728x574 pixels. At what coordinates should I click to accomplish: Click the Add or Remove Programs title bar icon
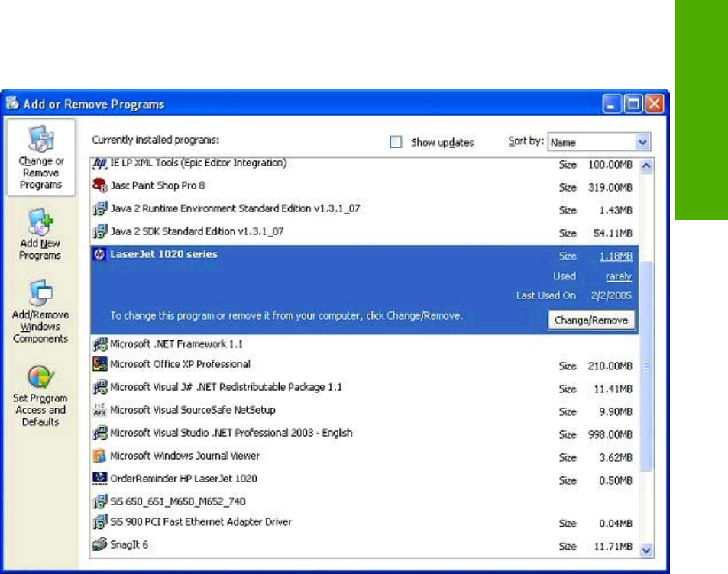(12, 103)
